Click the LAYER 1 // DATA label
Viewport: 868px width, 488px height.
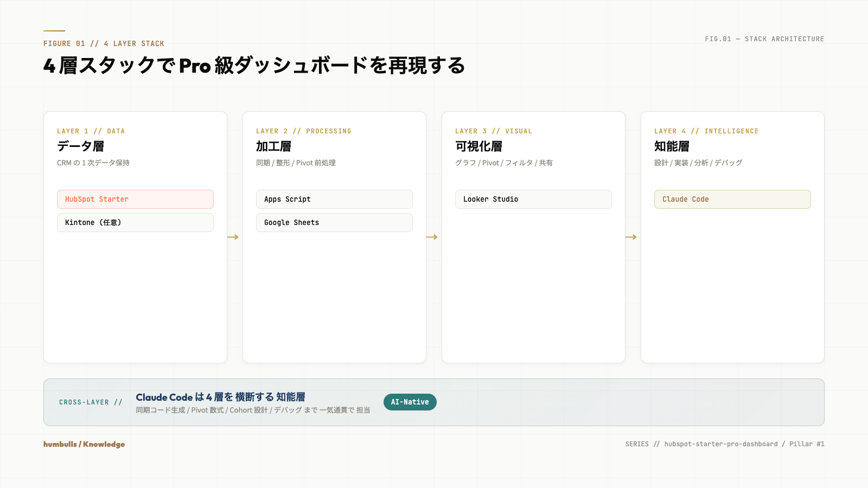coord(91,131)
